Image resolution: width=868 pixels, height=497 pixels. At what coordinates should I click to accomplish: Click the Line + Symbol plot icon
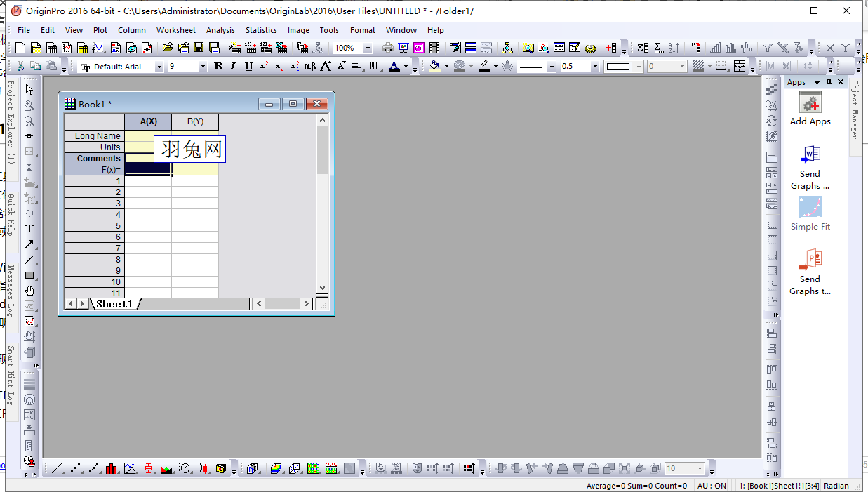click(x=94, y=468)
